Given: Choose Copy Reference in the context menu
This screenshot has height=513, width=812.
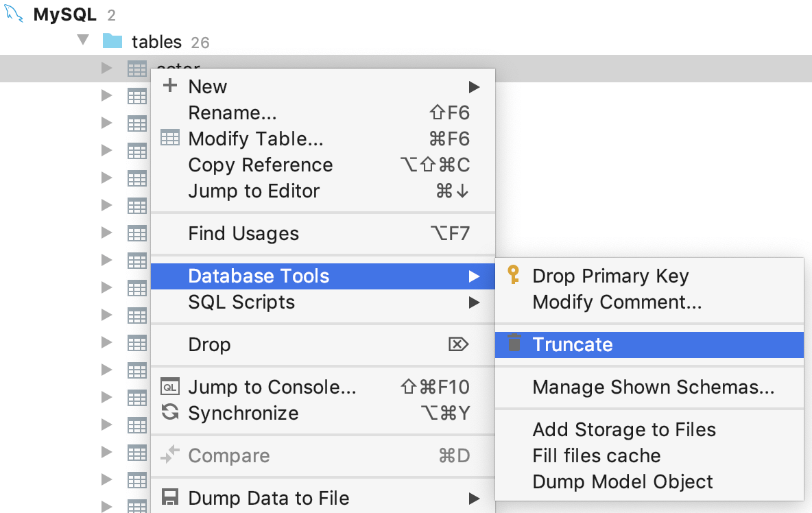Looking at the screenshot, I should (322, 165).
